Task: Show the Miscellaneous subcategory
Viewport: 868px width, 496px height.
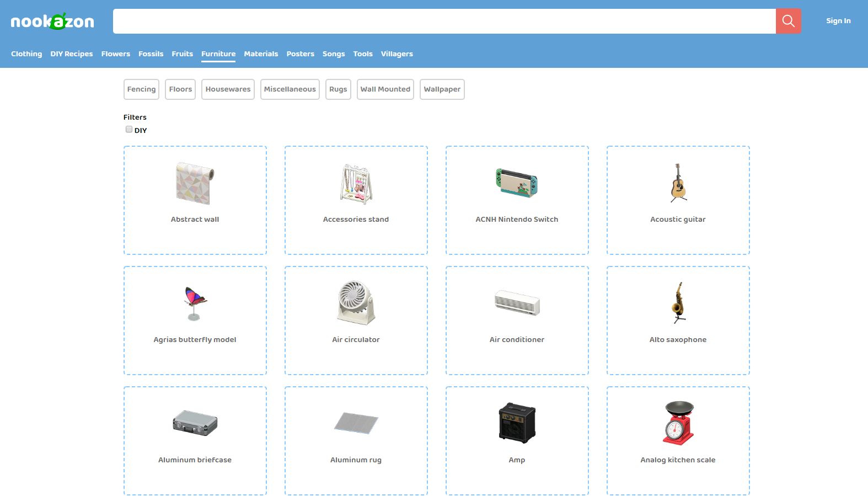Action: point(290,89)
